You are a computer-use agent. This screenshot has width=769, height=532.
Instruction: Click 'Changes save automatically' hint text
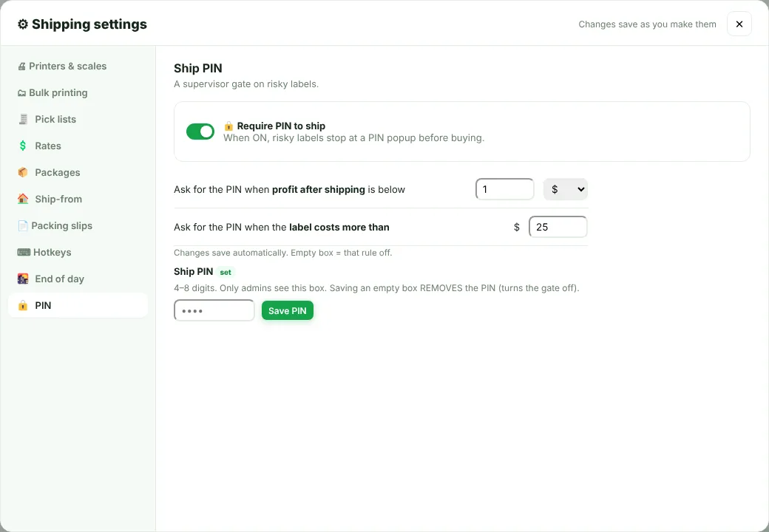(x=283, y=253)
